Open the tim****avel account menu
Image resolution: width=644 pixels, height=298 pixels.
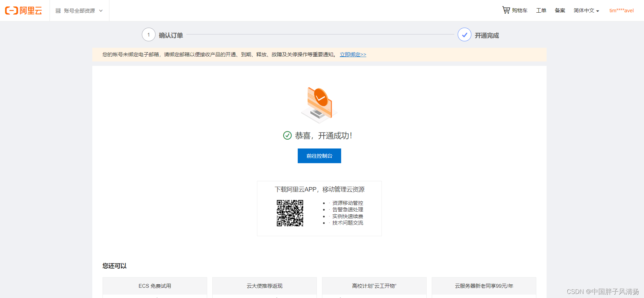(621, 11)
